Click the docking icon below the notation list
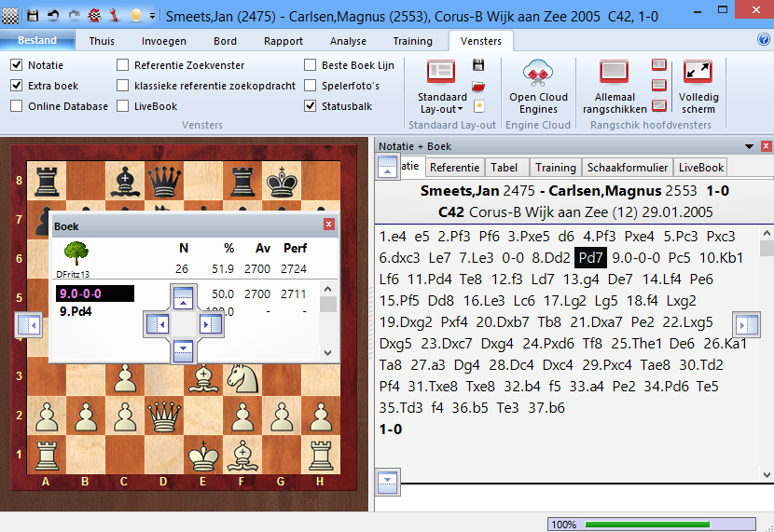 388,483
